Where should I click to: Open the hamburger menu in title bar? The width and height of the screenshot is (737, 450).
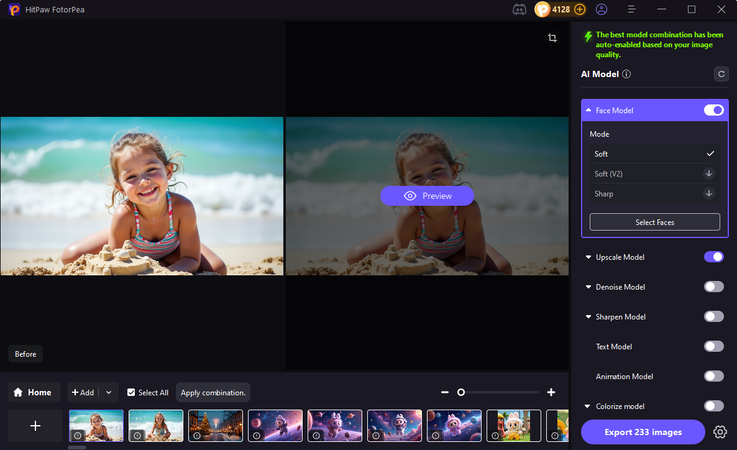pos(632,9)
